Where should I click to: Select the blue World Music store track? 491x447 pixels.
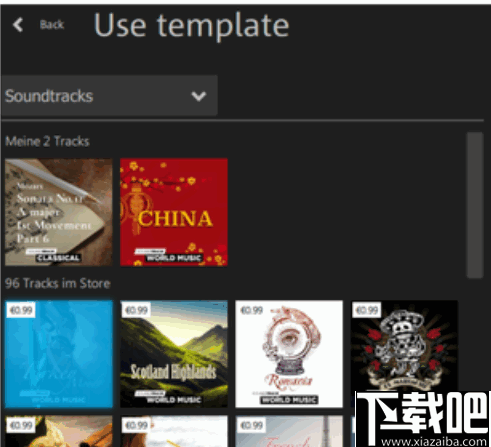point(59,354)
